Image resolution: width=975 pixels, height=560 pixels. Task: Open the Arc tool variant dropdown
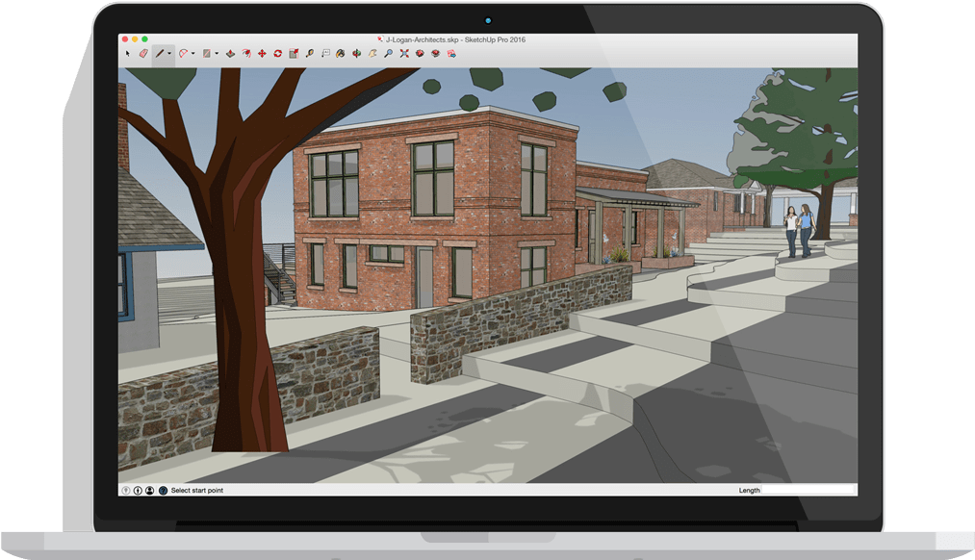[192, 55]
